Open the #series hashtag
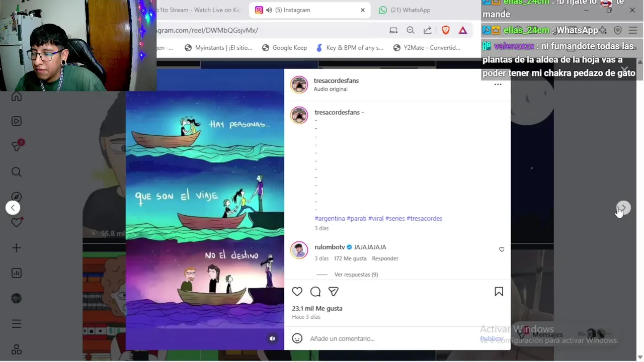The height and width of the screenshot is (362, 644). (395, 218)
